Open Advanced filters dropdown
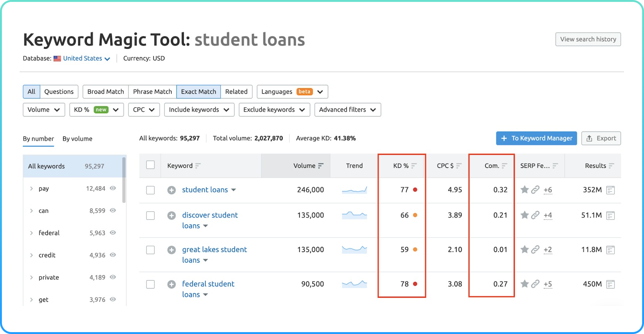 pyautogui.click(x=347, y=110)
